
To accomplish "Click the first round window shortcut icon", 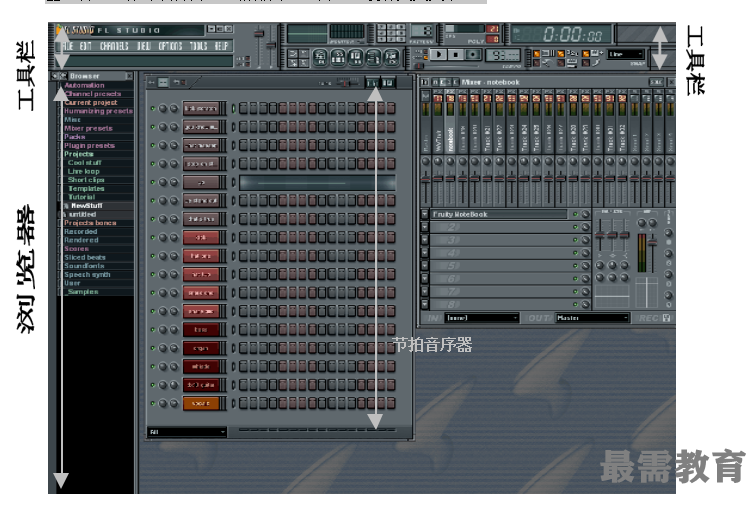I will click(x=320, y=58).
